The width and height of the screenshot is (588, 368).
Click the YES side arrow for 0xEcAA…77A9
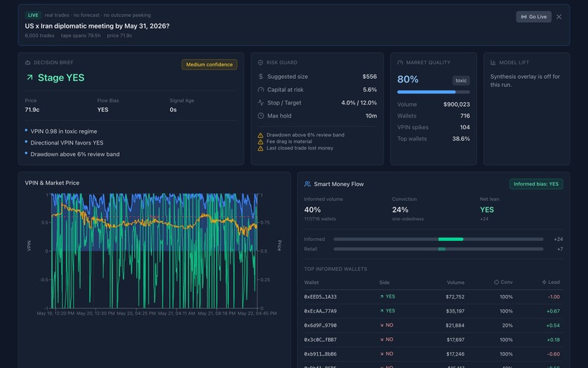(382, 311)
